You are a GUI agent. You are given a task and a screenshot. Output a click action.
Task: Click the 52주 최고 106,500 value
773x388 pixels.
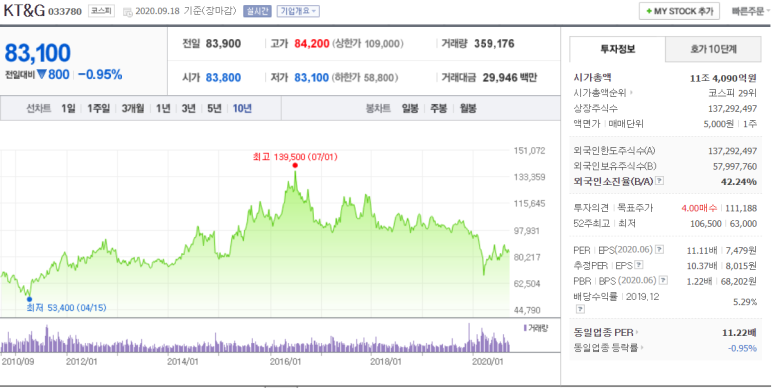pos(706,223)
